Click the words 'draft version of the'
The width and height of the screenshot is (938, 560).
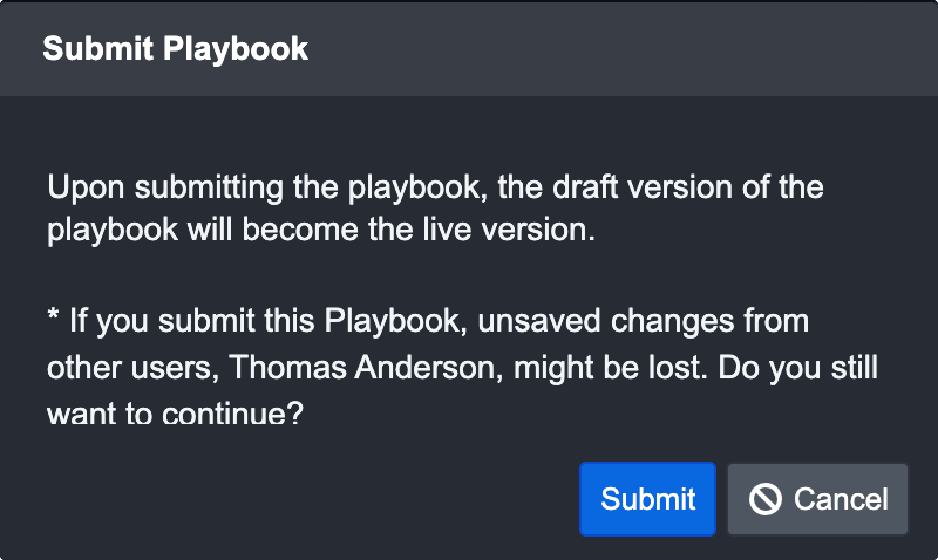687,187
